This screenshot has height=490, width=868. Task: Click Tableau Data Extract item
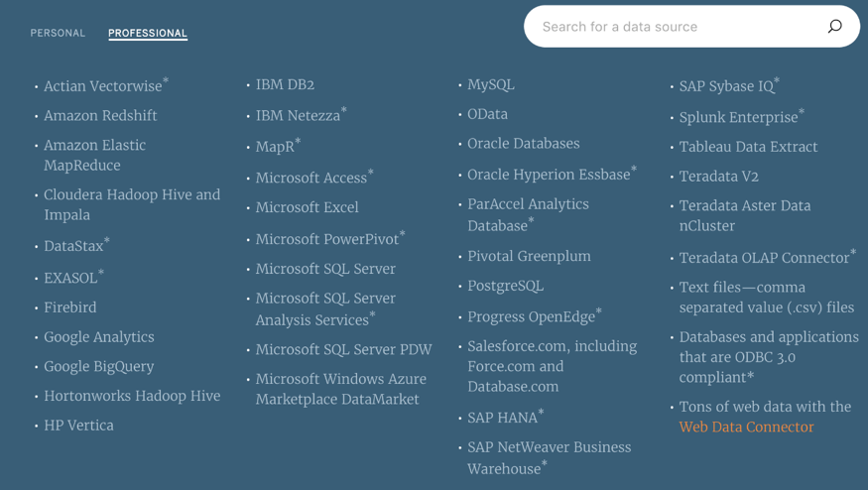748,147
